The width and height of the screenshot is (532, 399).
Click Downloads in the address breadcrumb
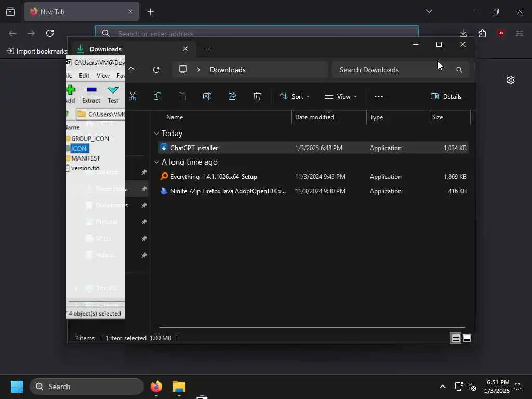click(x=228, y=70)
